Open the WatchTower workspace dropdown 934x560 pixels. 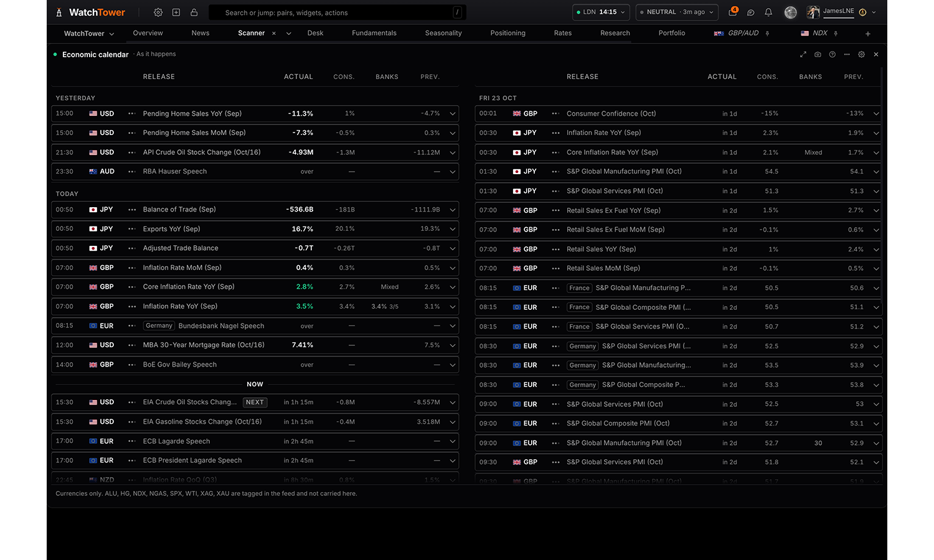click(x=89, y=34)
